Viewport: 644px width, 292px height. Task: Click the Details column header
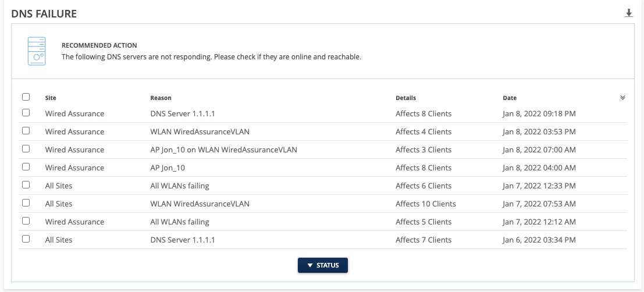click(405, 98)
